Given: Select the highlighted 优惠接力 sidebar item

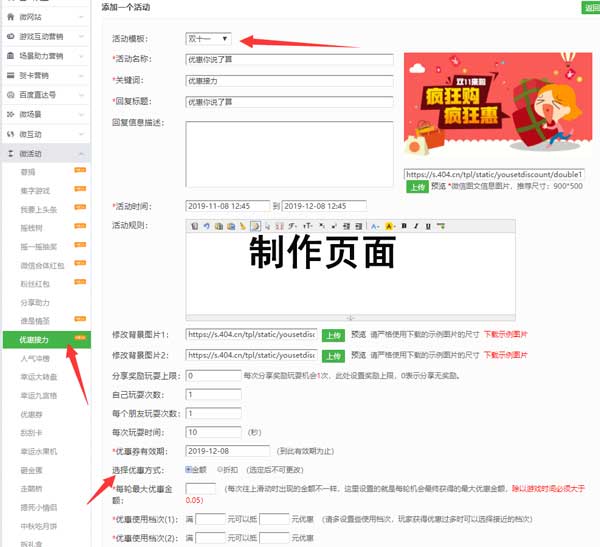Looking at the screenshot, I should point(47,340).
